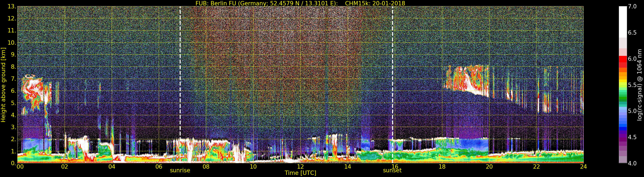The height and width of the screenshot is (177, 644).
Task: Click the x-axis tick label '16'
Action: coord(395,166)
